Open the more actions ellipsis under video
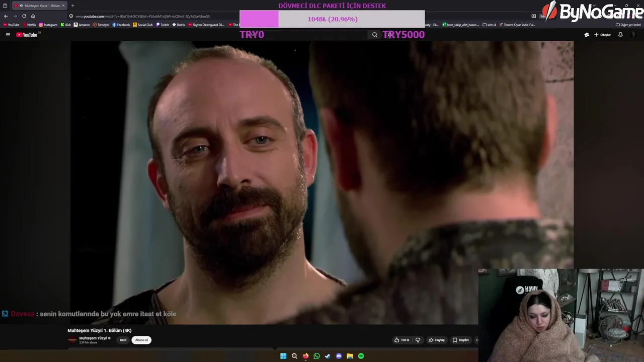This screenshot has width=644, height=362. (476, 340)
